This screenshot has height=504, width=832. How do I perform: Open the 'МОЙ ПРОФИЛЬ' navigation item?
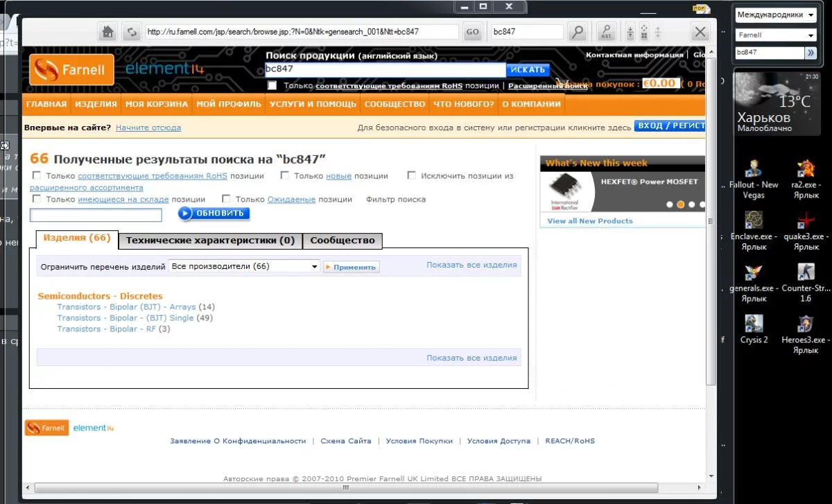[x=229, y=104]
